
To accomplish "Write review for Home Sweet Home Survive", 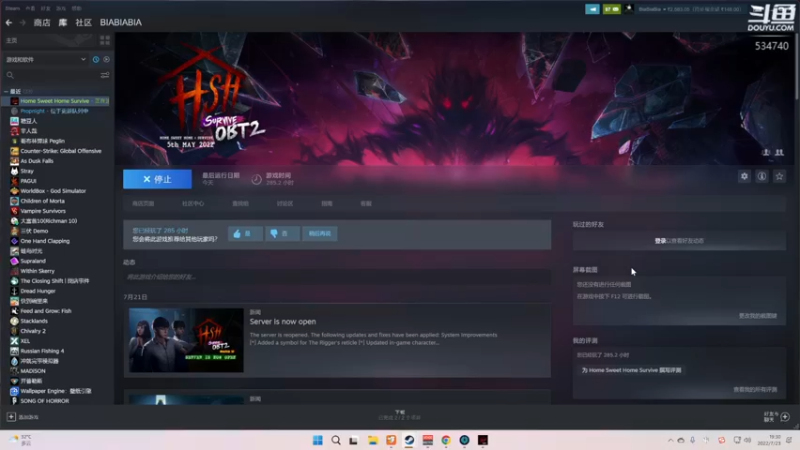I will [x=631, y=370].
